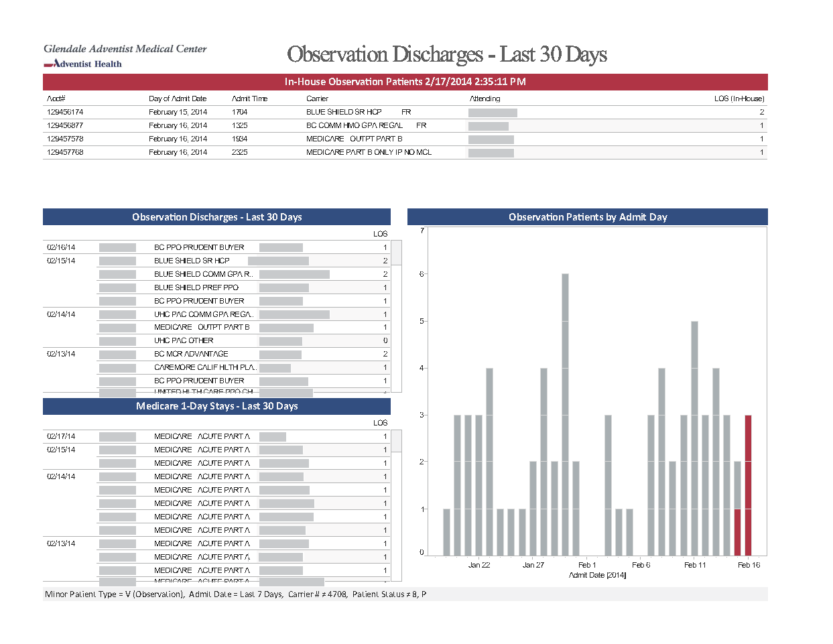The width and height of the screenshot is (833, 644).
Task: Click the BLUE SHIELD COMM GPA R.. row
Action: coord(244,274)
